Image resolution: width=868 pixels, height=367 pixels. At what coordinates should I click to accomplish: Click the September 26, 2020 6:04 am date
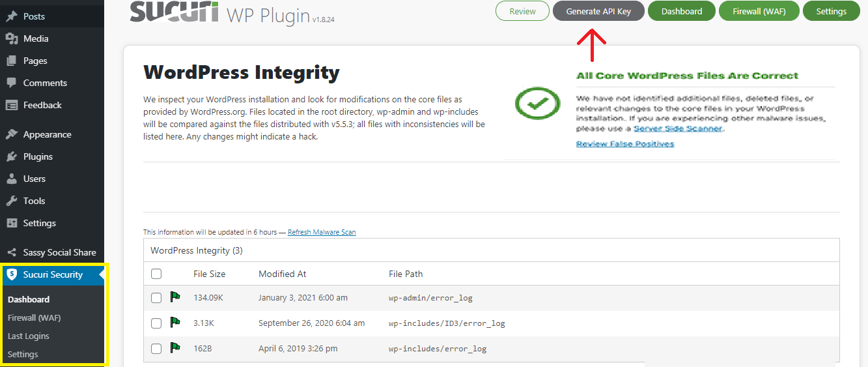(x=312, y=323)
